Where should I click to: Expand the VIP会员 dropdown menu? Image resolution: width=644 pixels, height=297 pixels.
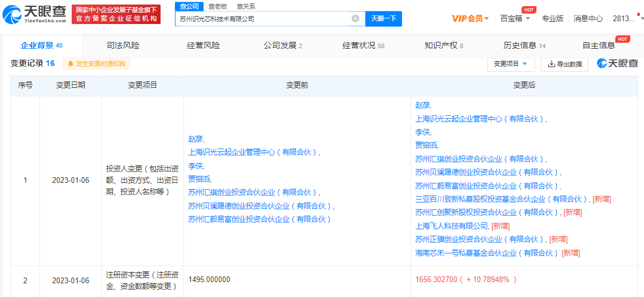[470, 18]
